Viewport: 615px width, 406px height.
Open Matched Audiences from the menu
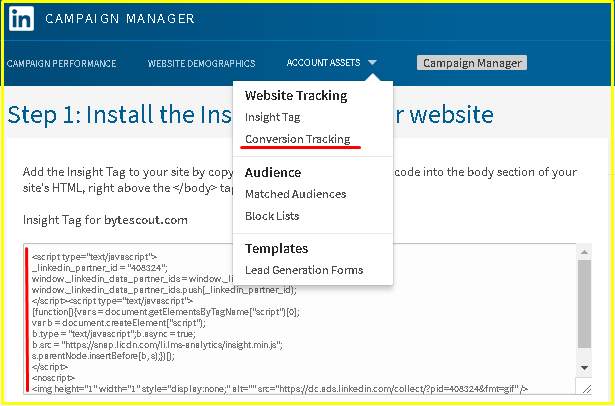tap(296, 194)
